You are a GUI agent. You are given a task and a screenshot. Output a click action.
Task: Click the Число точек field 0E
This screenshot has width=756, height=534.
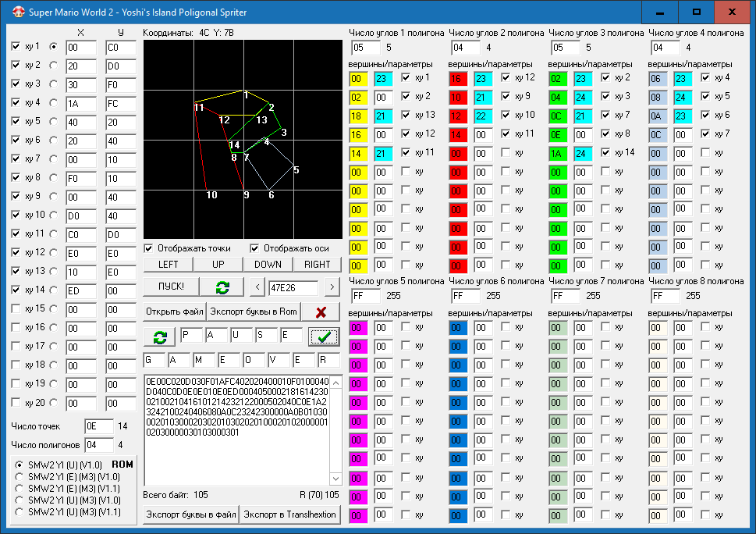pyautogui.click(x=99, y=426)
